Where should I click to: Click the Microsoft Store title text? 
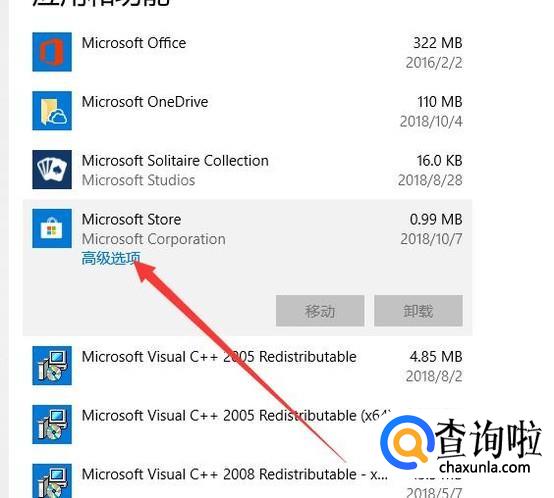pos(131,220)
